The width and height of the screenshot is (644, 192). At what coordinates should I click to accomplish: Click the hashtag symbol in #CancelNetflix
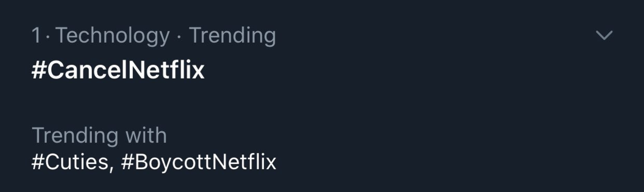click(39, 71)
